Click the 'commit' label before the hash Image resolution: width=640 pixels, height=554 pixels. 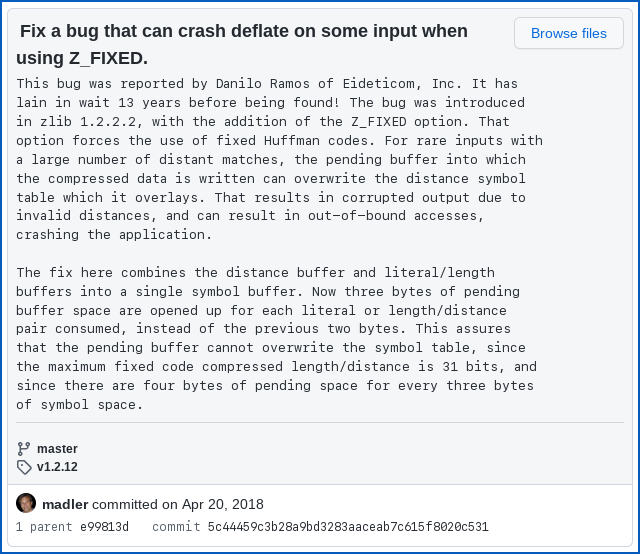click(x=176, y=527)
